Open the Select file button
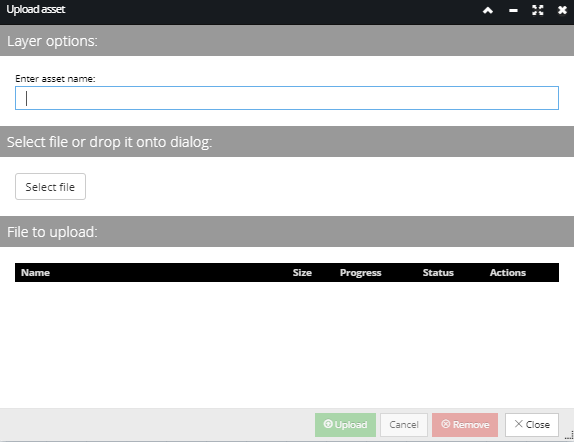The image size is (575, 443). [50, 187]
